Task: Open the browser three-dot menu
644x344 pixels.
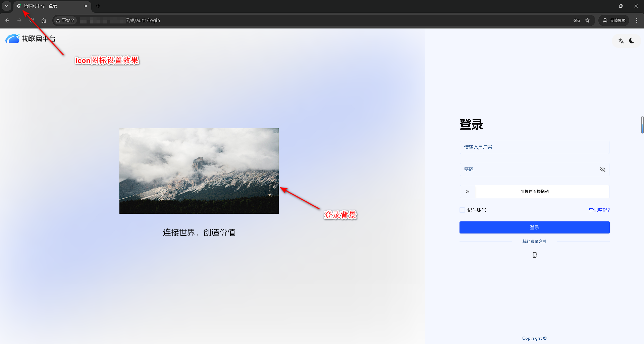Action: pyautogui.click(x=637, y=20)
